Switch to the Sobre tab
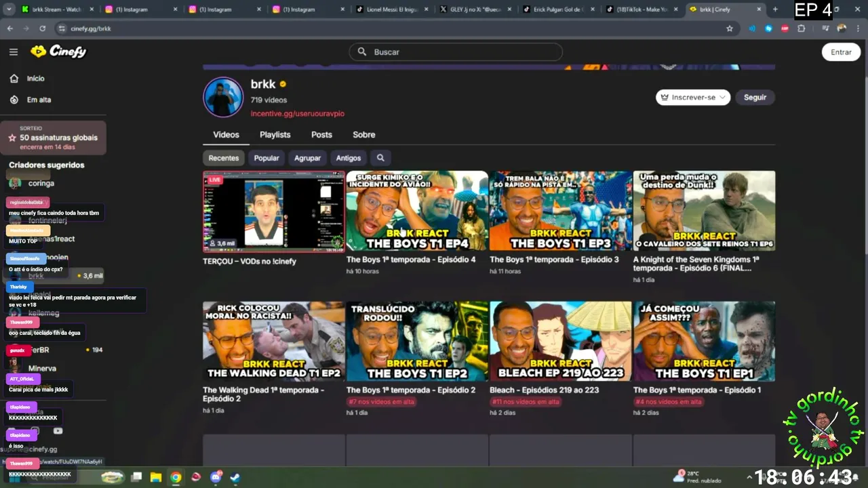The height and width of the screenshot is (488, 868). (x=363, y=135)
